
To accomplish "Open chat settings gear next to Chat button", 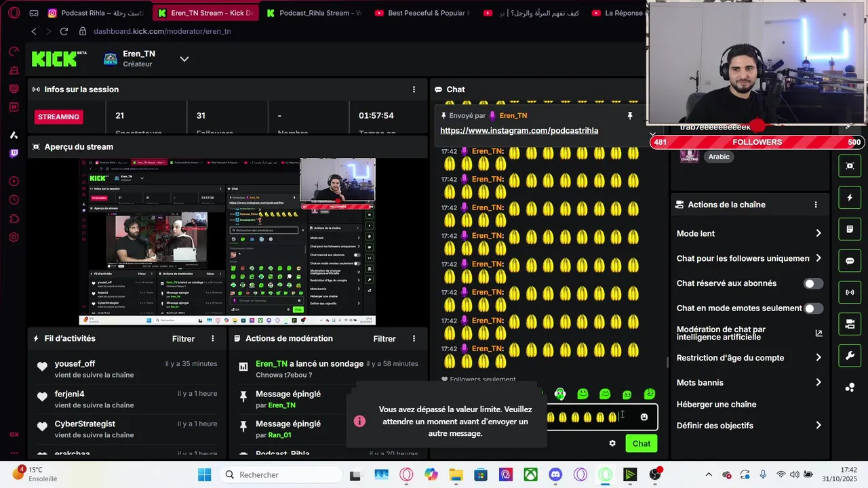I will (612, 443).
